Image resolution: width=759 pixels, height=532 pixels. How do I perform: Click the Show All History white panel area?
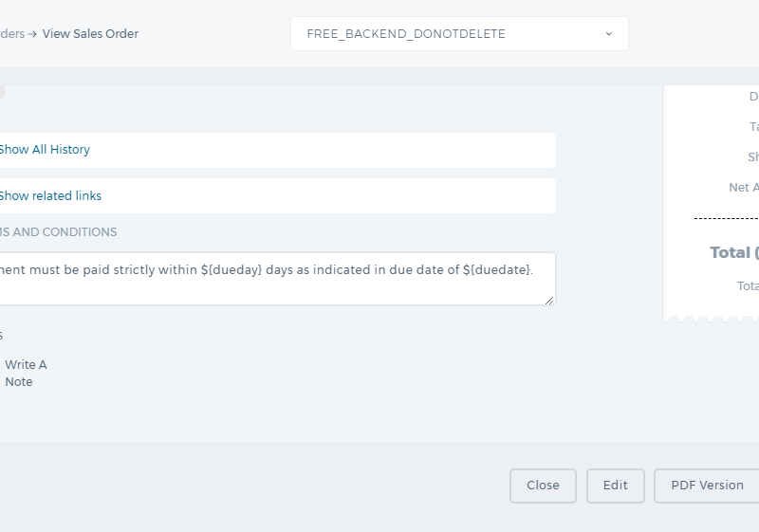coord(277,150)
